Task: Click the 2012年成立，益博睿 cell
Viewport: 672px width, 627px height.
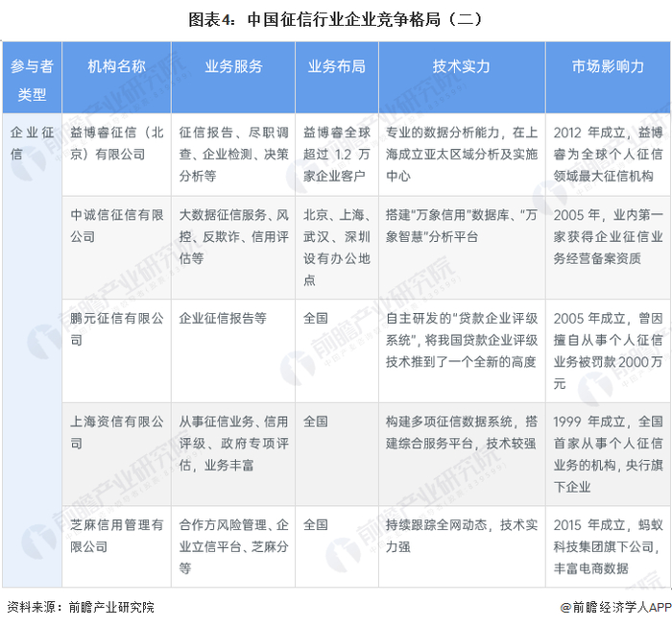Action: (608, 155)
